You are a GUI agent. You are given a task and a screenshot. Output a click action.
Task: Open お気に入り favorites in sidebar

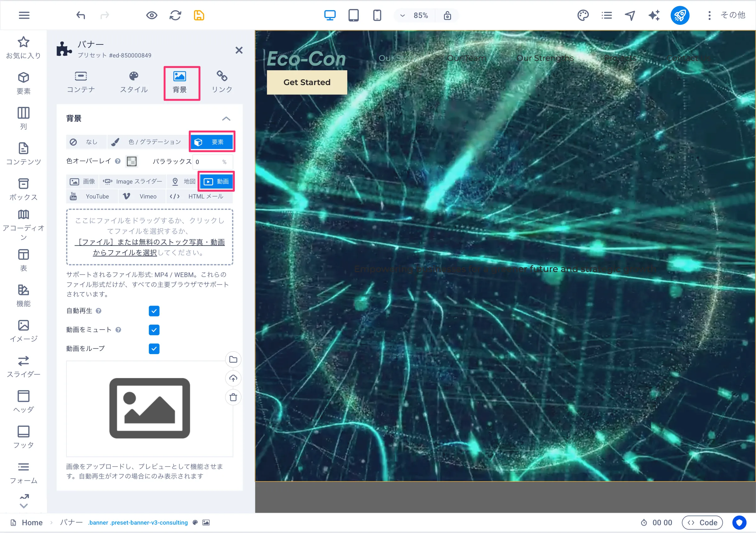[23, 48]
